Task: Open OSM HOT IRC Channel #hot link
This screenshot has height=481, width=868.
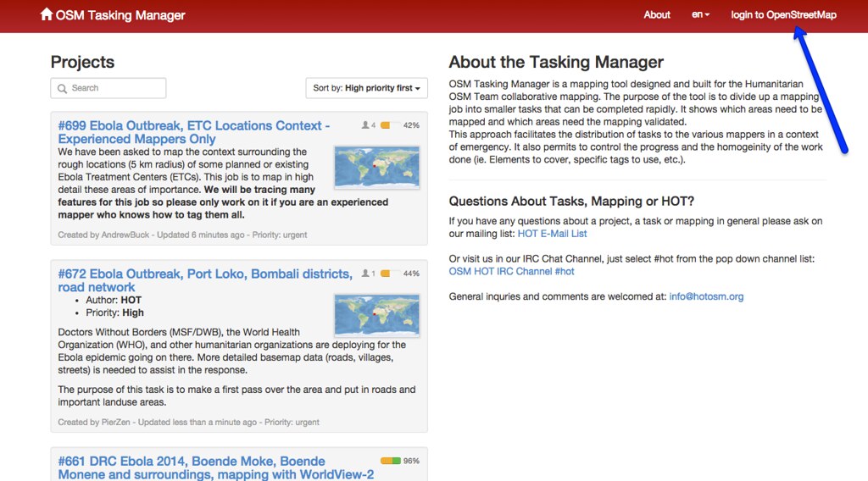Action: point(511,272)
